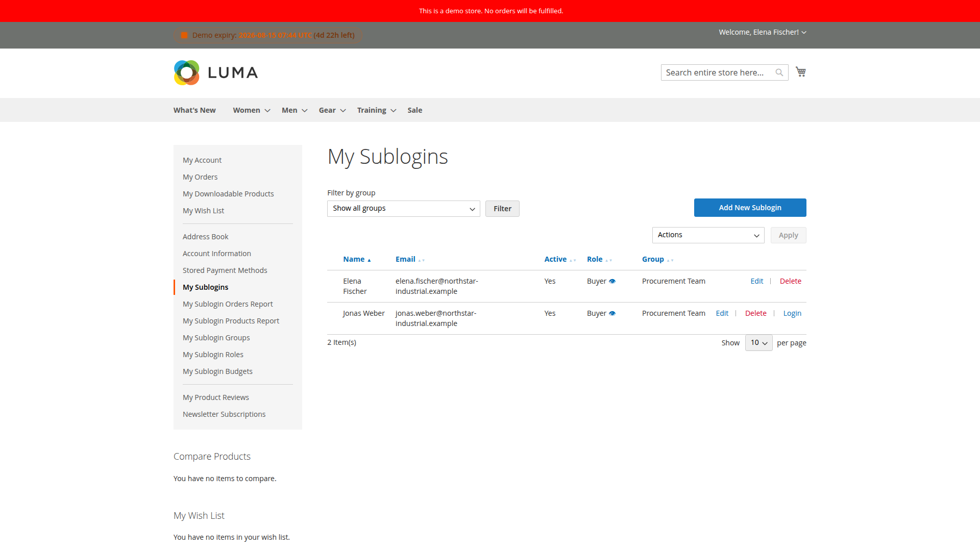Open the What's New menu
Image resolution: width=980 pixels, height=551 pixels.
[194, 110]
